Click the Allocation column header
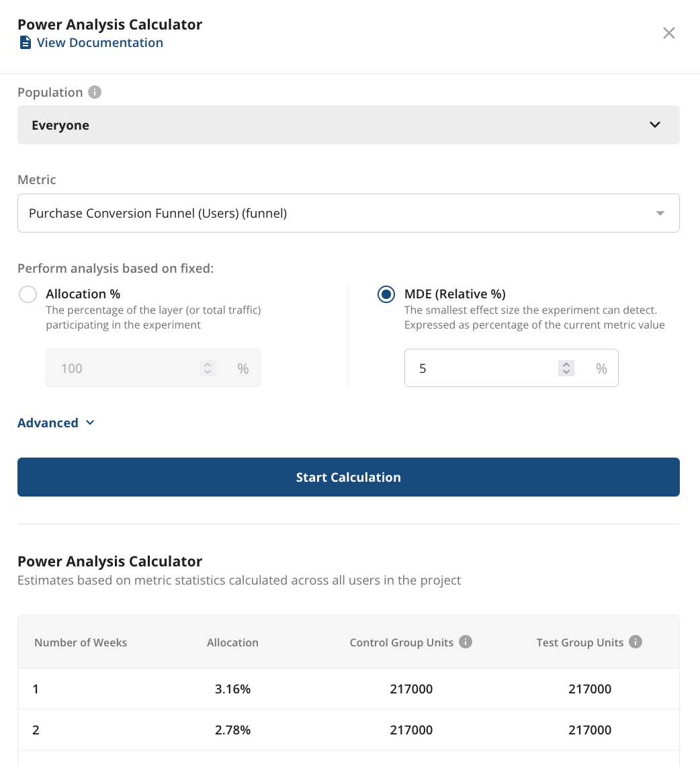 pyautogui.click(x=232, y=642)
